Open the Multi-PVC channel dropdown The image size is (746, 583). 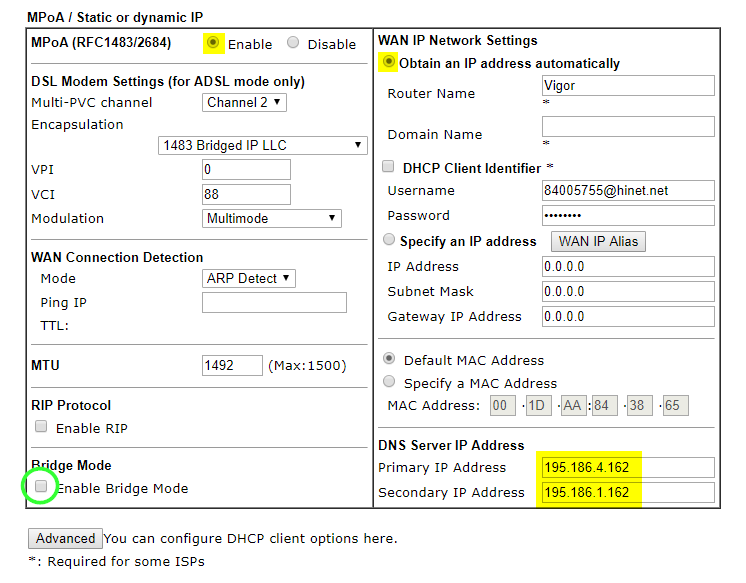click(245, 102)
